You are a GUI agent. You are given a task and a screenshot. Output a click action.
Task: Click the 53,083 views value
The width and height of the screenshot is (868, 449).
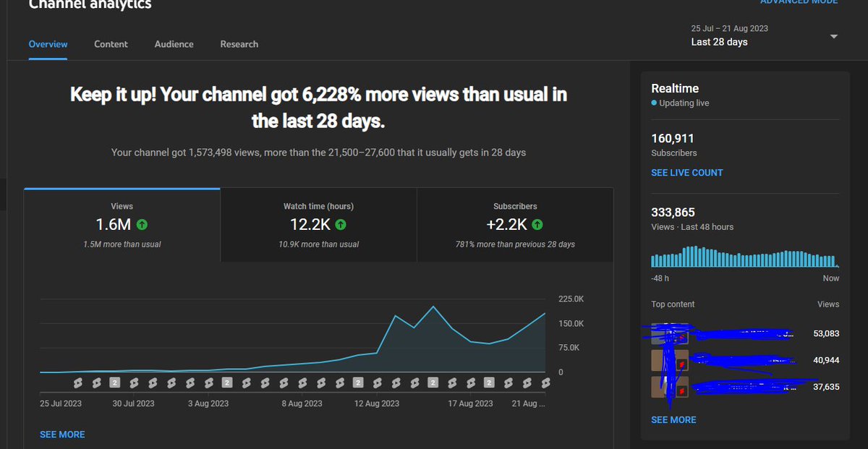pos(825,334)
